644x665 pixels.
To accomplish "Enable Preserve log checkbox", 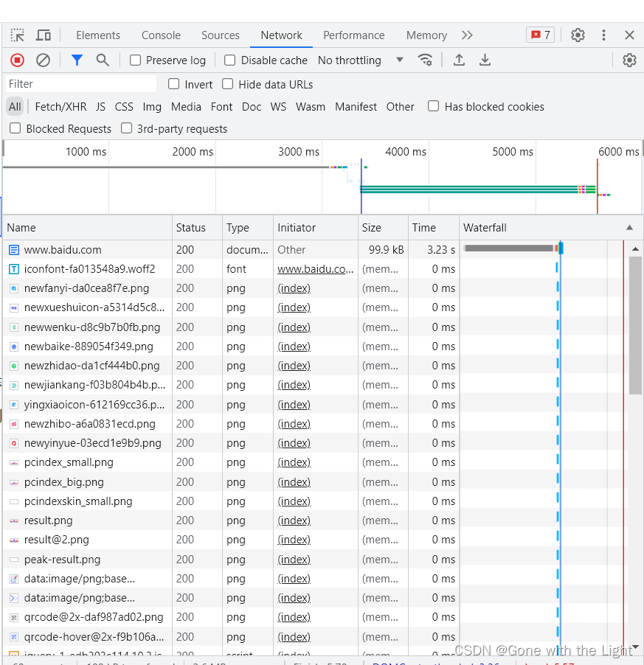I will (135, 60).
